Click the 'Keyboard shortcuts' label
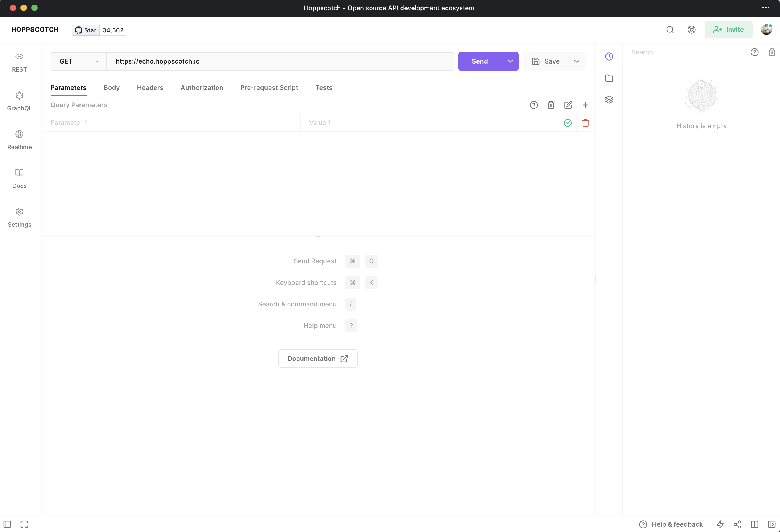The width and height of the screenshot is (780, 532). tap(306, 283)
